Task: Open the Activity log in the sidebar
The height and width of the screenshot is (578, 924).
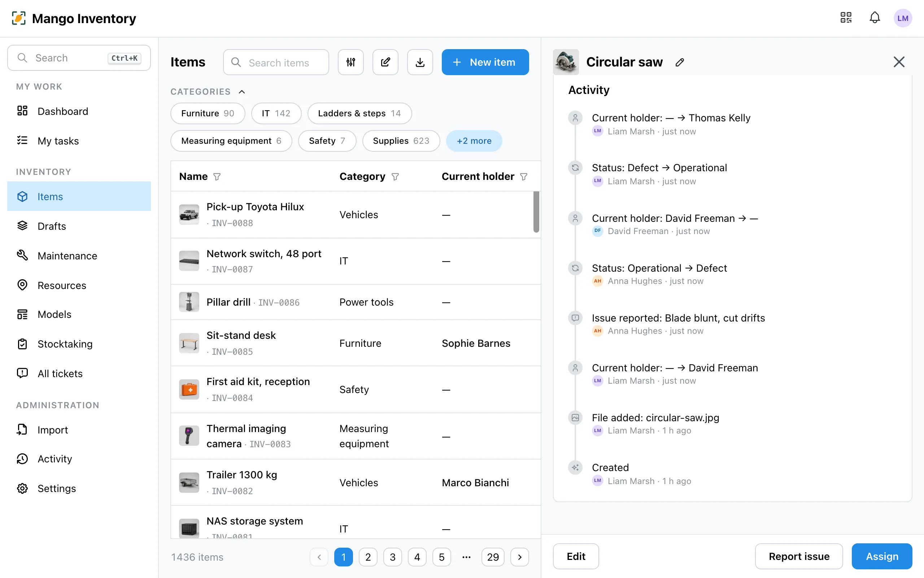Action: coord(79,459)
